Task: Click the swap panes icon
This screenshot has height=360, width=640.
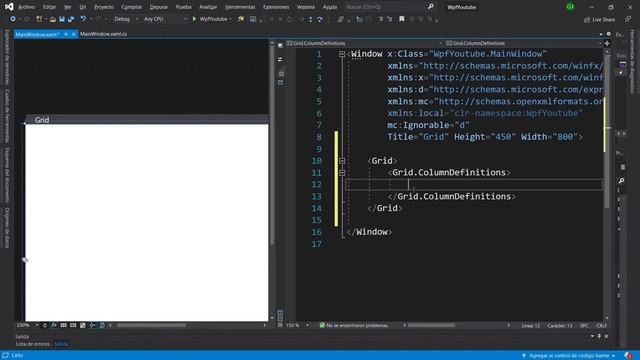Action: pyautogui.click(x=280, y=59)
